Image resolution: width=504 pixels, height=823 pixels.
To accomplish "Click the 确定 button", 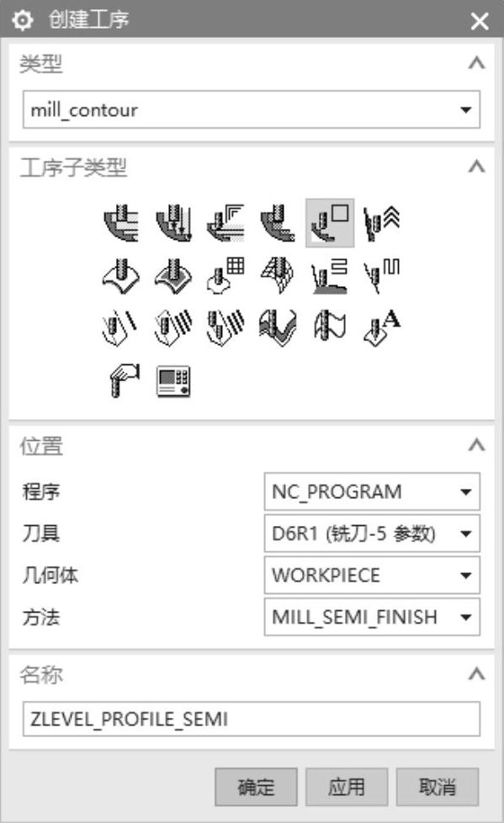I will [x=256, y=787].
